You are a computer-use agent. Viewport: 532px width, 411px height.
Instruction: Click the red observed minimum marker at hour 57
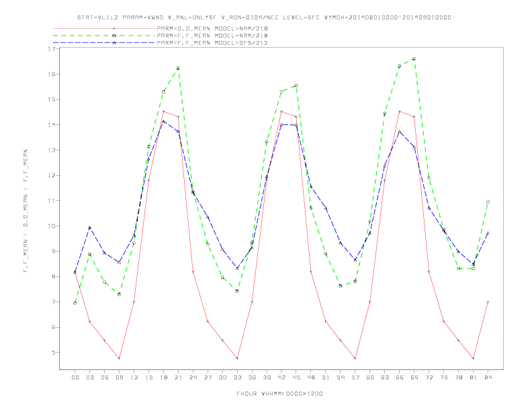(x=355, y=358)
